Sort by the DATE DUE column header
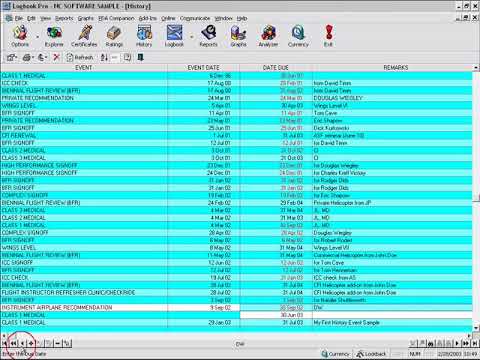The width and height of the screenshot is (480, 360). click(x=276, y=68)
